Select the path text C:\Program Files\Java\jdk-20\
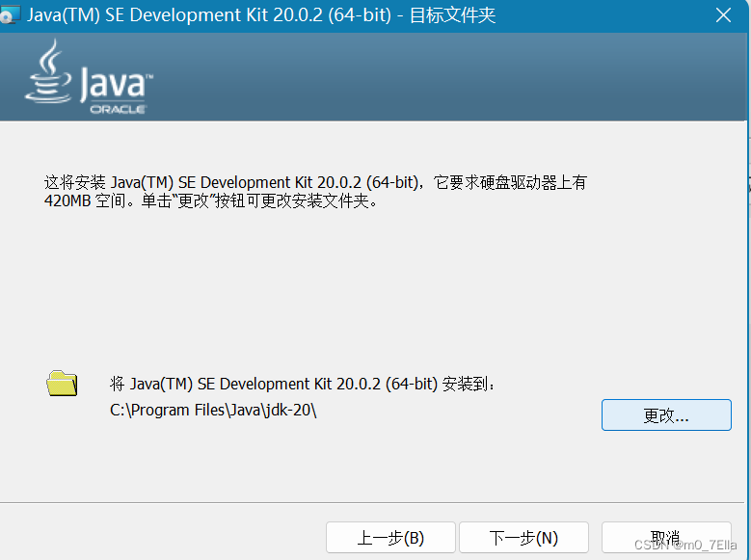Viewport: 751px width, 560px height. pyautogui.click(x=213, y=410)
